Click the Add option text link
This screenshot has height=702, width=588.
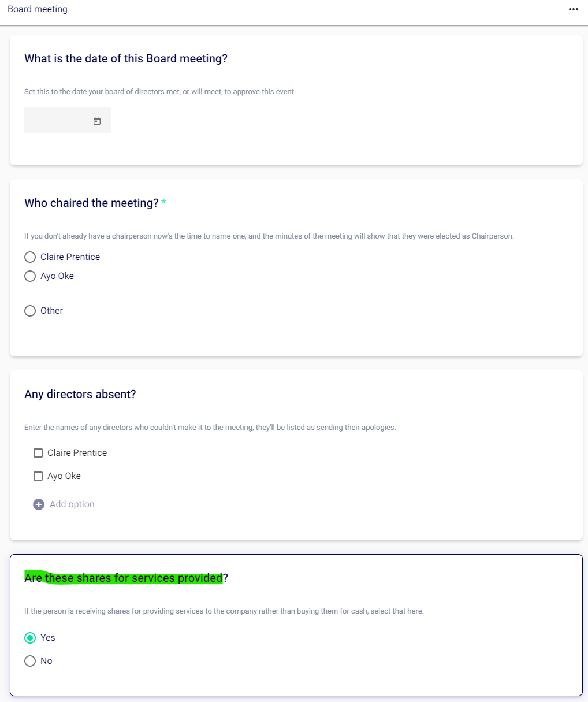tap(72, 504)
